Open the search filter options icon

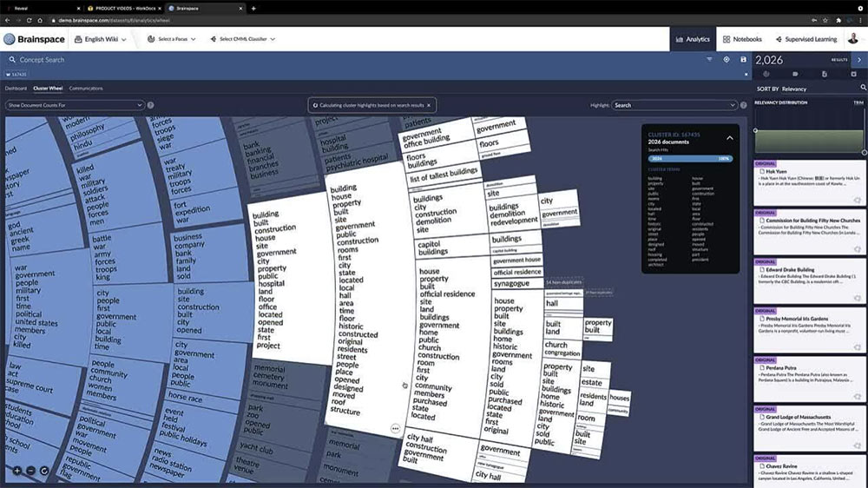pos(709,60)
